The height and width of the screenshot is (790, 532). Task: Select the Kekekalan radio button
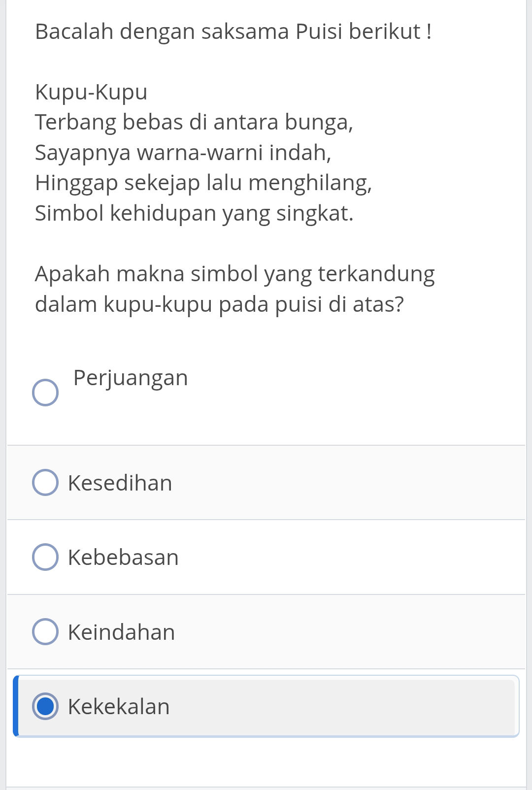click(x=46, y=706)
